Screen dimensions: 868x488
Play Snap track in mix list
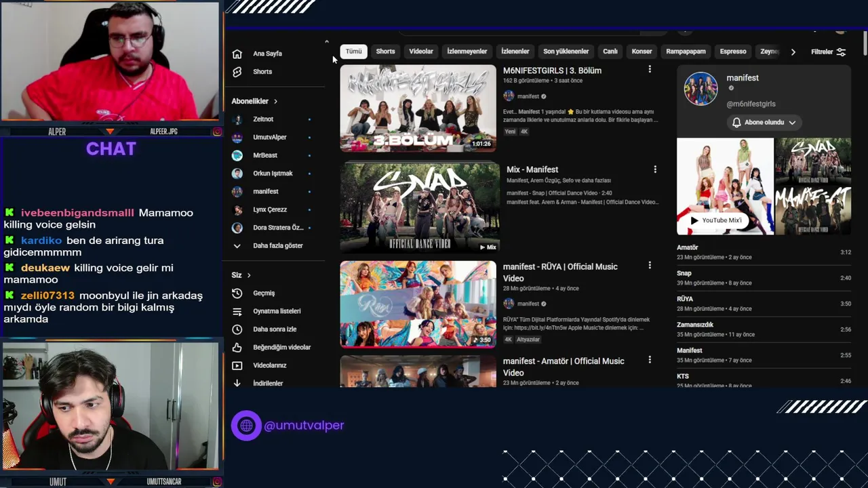764,278
